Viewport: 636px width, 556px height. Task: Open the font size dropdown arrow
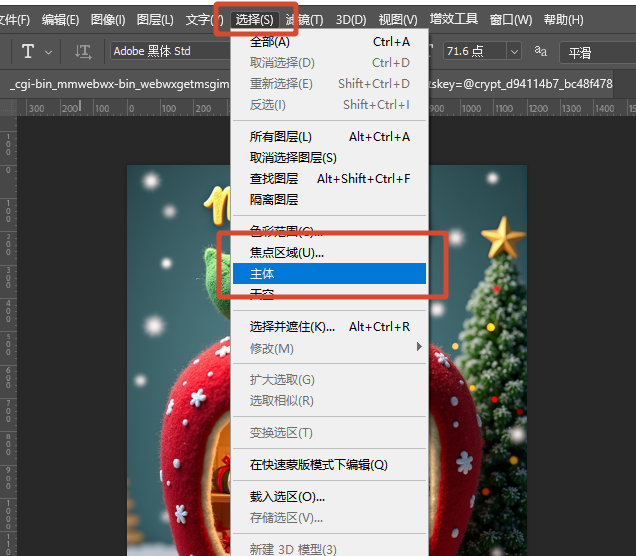tap(514, 52)
